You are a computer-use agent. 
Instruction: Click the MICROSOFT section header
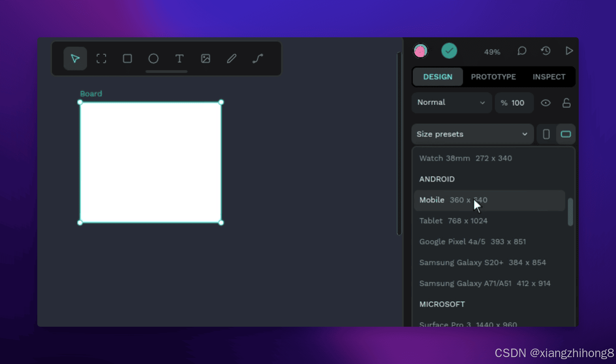point(442,304)
